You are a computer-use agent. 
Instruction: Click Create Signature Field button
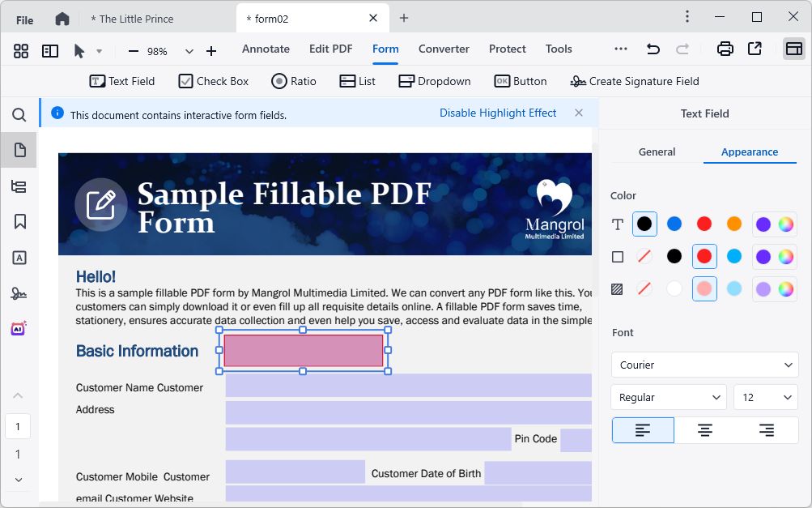pos(635,81)
